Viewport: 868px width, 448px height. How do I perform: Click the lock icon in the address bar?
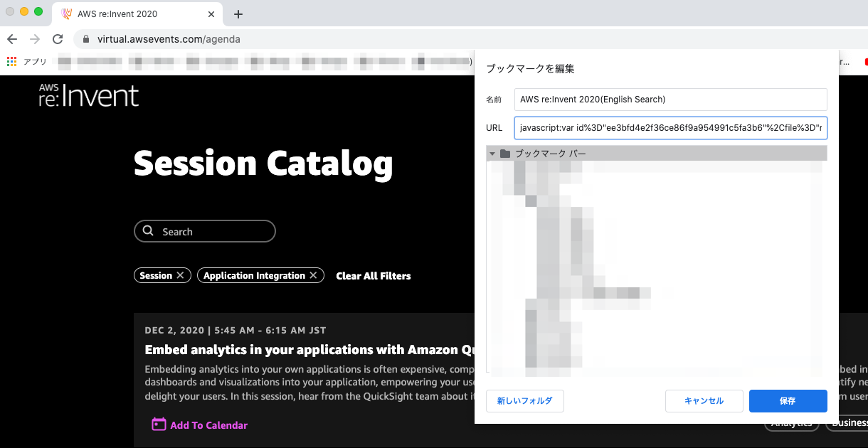[x=86, y=39]
